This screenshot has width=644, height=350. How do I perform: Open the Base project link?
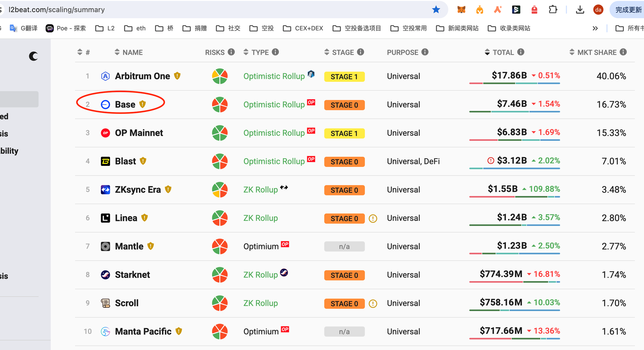pyautogui.click(x=125, y=104)
